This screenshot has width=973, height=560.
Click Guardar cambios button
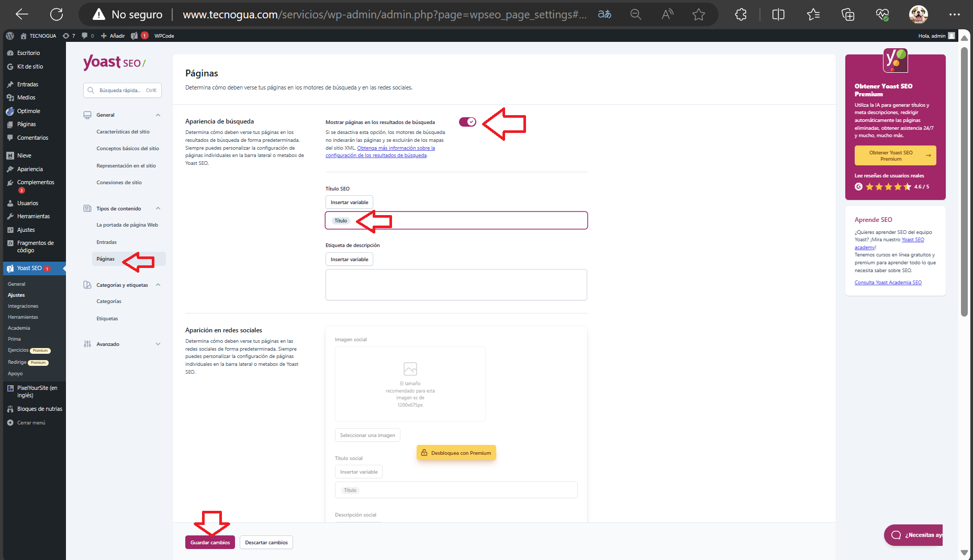[x=210, y=542]
